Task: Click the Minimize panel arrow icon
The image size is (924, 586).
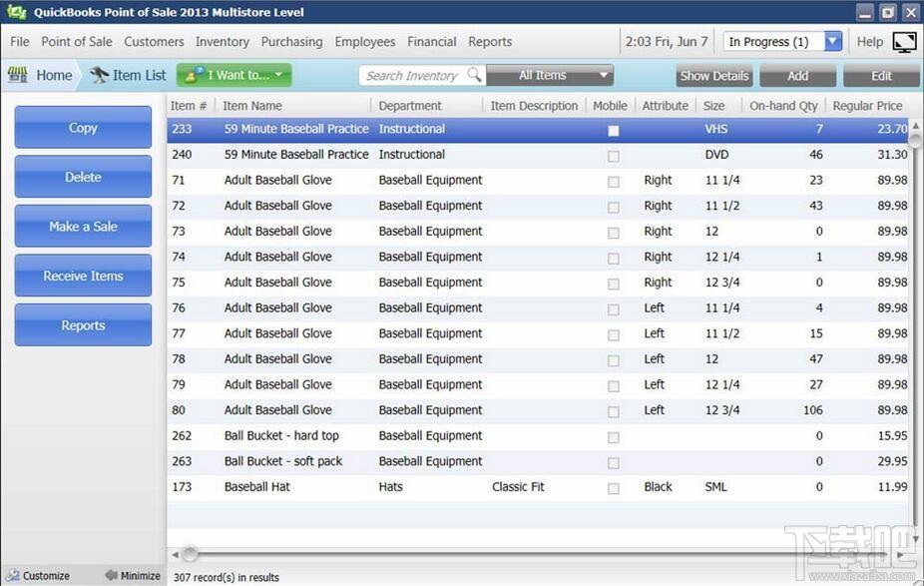Action: 112,575
